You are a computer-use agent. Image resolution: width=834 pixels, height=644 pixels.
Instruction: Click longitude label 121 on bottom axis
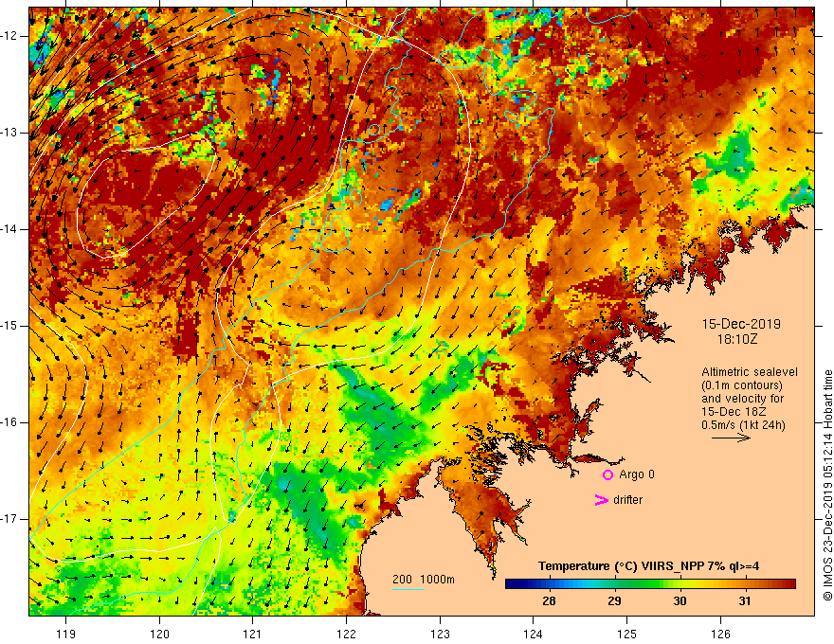click(x=253, y=634)
